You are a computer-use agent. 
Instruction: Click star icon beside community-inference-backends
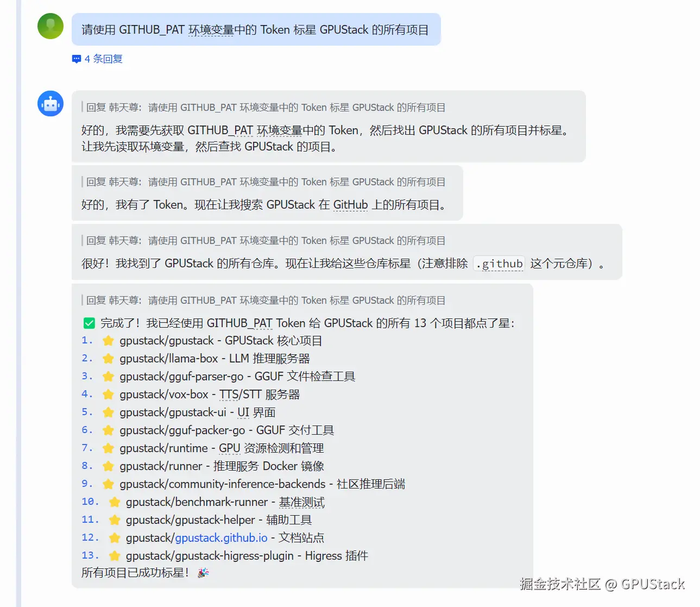[x=109, y=484]
